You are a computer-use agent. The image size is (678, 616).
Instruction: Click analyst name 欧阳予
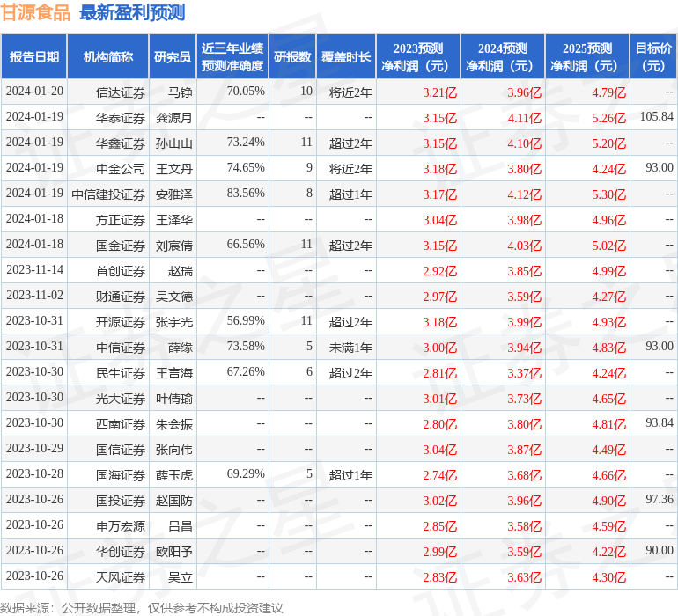174,551
